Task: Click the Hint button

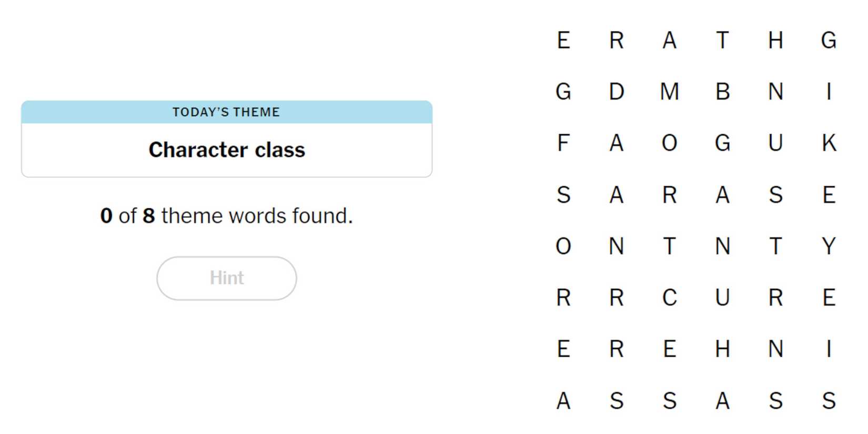Action: point(226,278)
